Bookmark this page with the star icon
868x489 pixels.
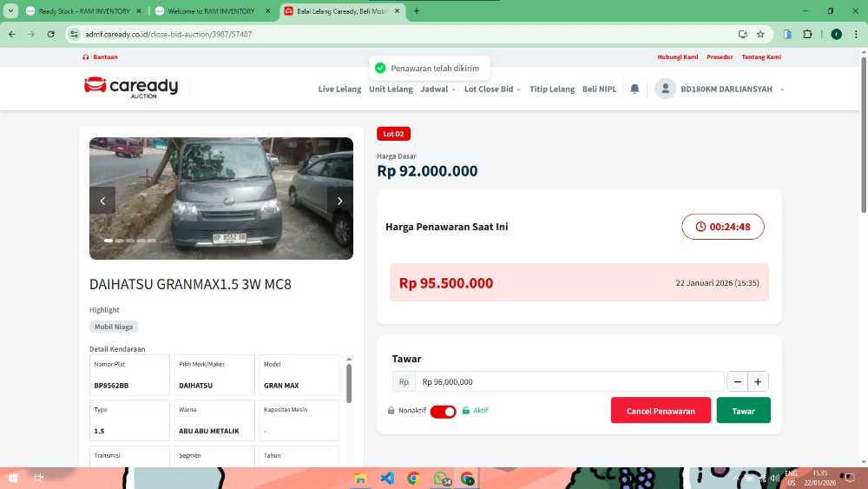pos(760,34)
